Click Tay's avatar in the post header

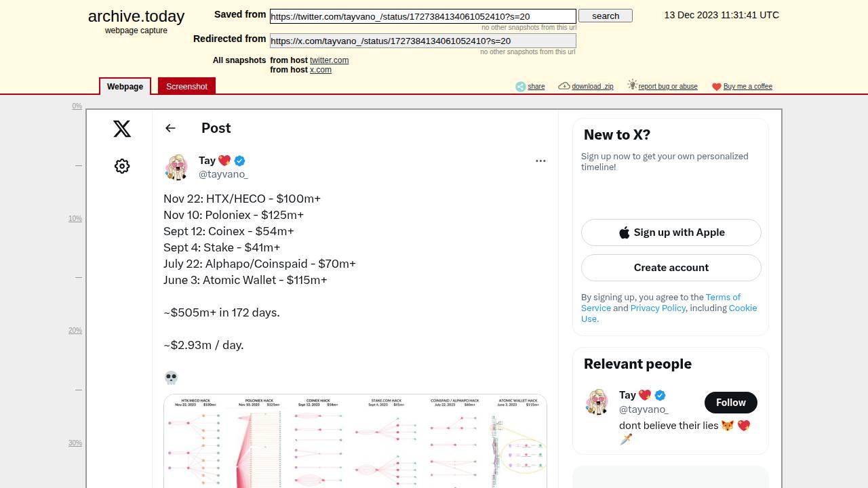pyautogui.click(x=177, y=167)
